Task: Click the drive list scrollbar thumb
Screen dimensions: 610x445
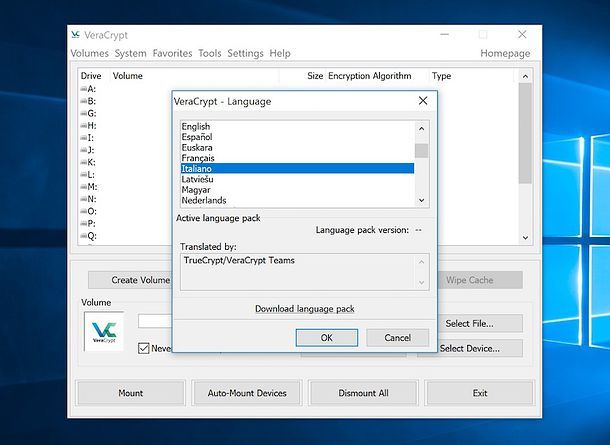Action: pyautogui.click(x=525, y=133)
